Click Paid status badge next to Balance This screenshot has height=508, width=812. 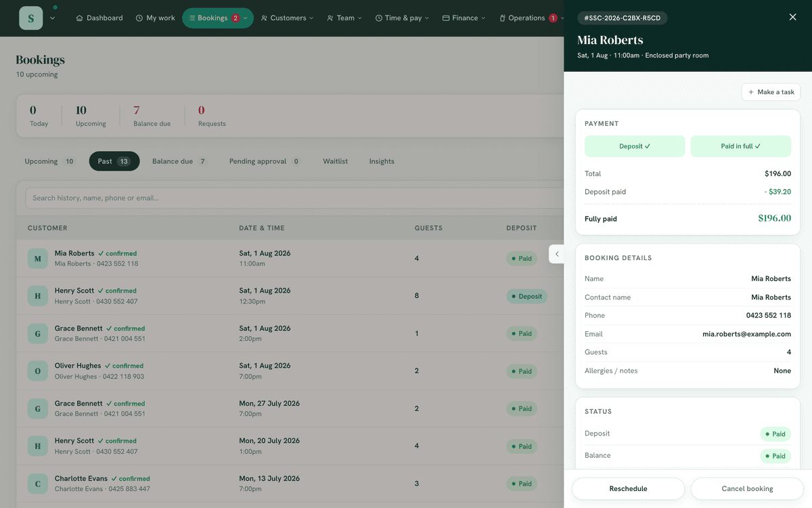(x=775, y=456)
